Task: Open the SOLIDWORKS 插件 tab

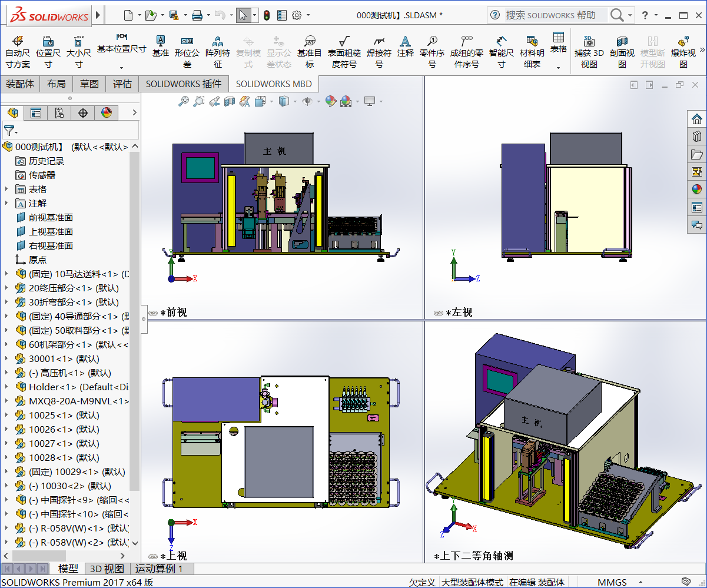Action: (184, 84)
